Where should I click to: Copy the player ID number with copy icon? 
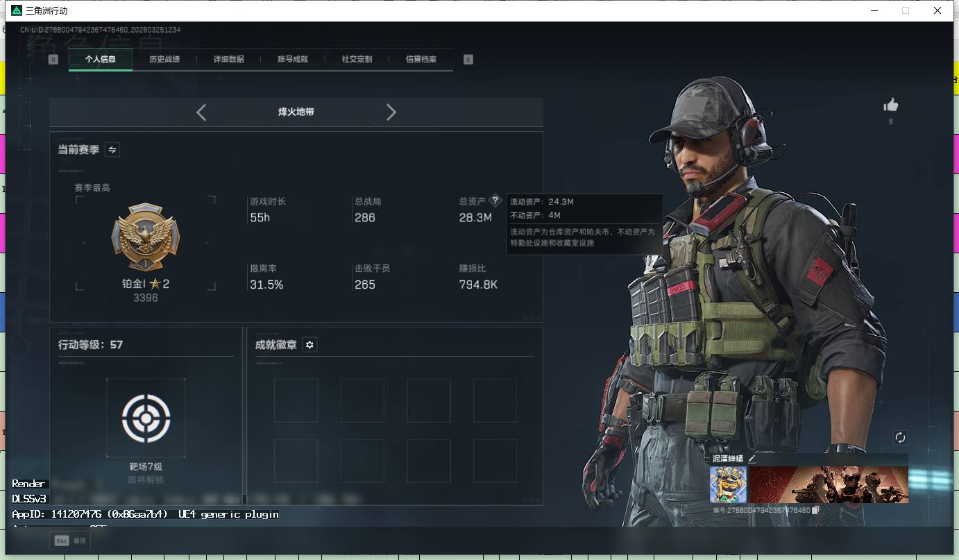coord(816,511)
